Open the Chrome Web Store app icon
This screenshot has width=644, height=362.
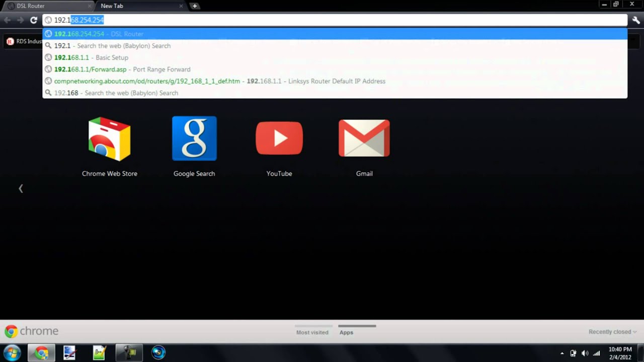pyautogui.click(x=109, y=139)
